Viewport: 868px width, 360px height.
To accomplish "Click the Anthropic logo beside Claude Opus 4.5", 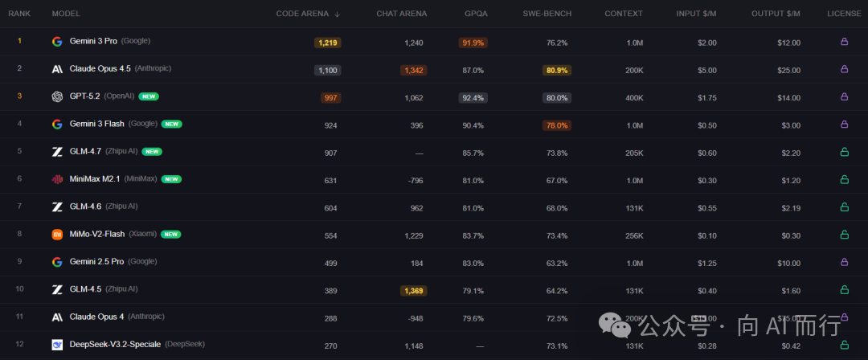I will click(x=57, y=69).
